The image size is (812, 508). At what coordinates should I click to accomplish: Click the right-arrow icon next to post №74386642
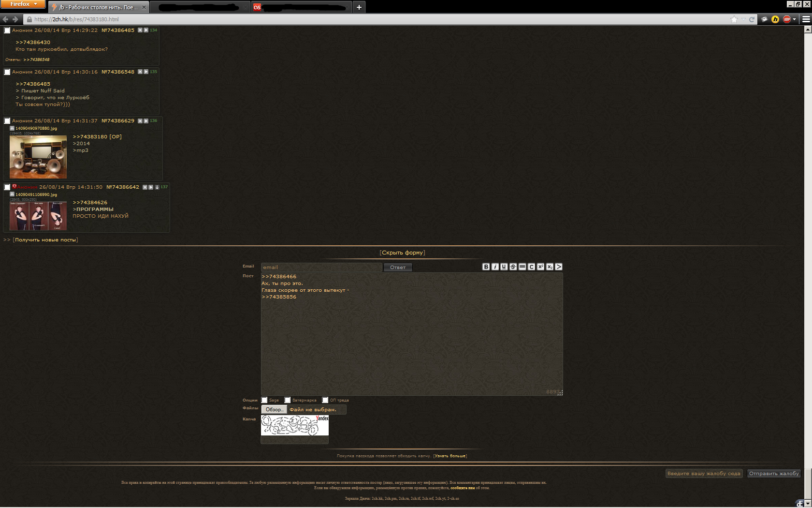(151, 187)
